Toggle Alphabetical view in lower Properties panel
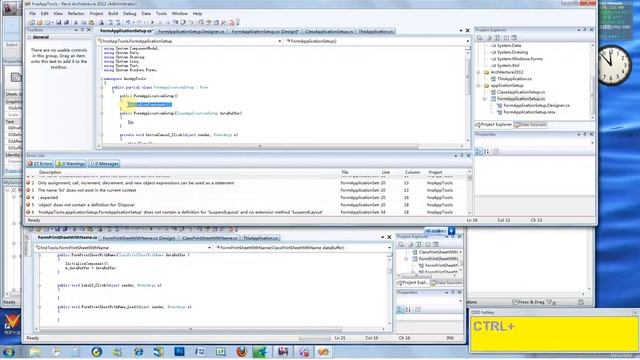Screen dimensions: 640x360 click(x=408, y=309)
